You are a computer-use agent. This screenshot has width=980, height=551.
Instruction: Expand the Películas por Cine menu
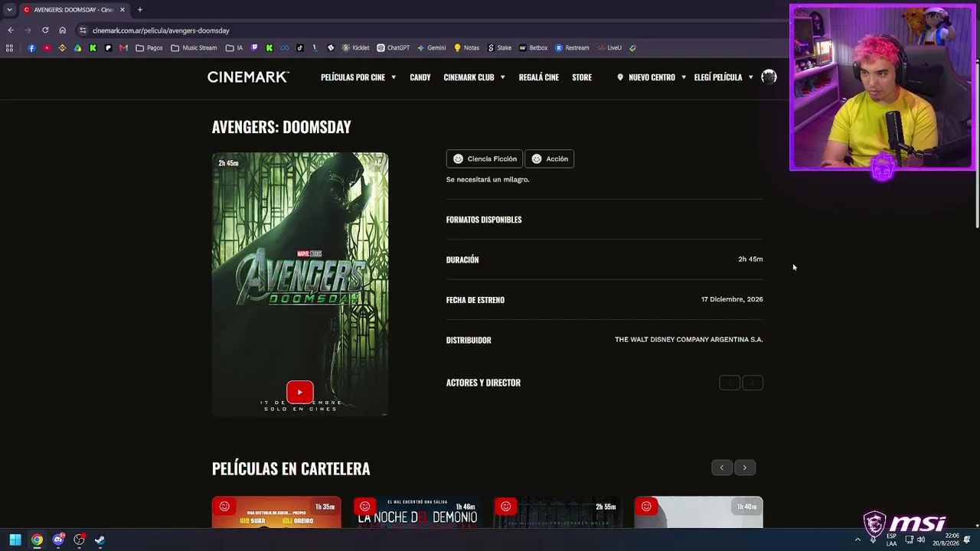[x=358, y=77]
